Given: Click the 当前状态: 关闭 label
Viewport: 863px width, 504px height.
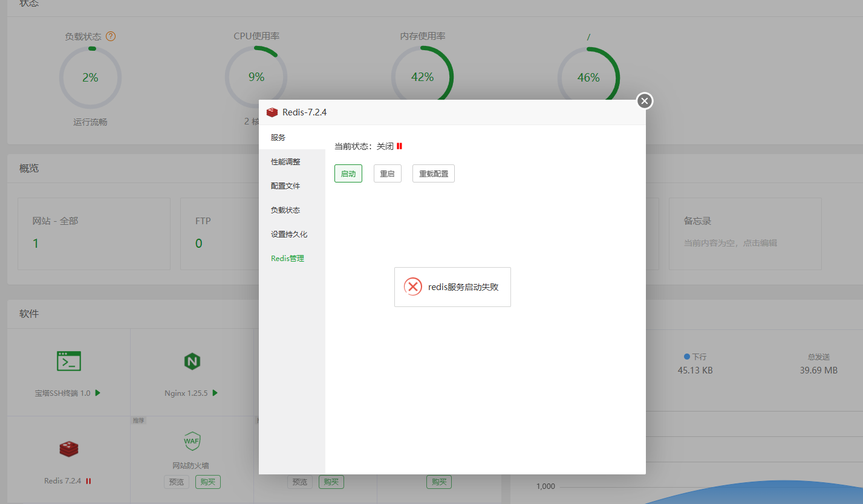Looking at the screenshot, I should coord(364,146).
